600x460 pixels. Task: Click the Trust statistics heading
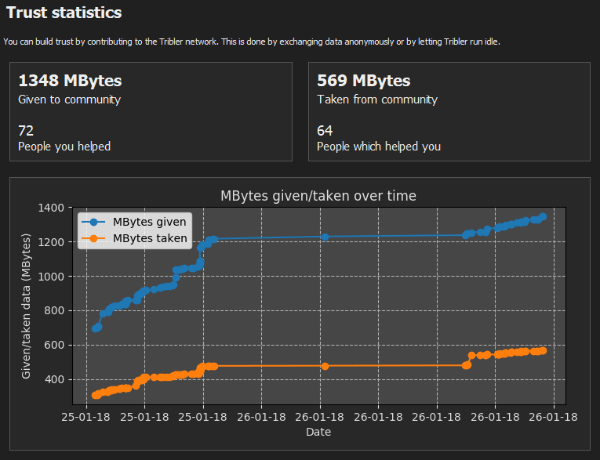[x=64, y=12]
